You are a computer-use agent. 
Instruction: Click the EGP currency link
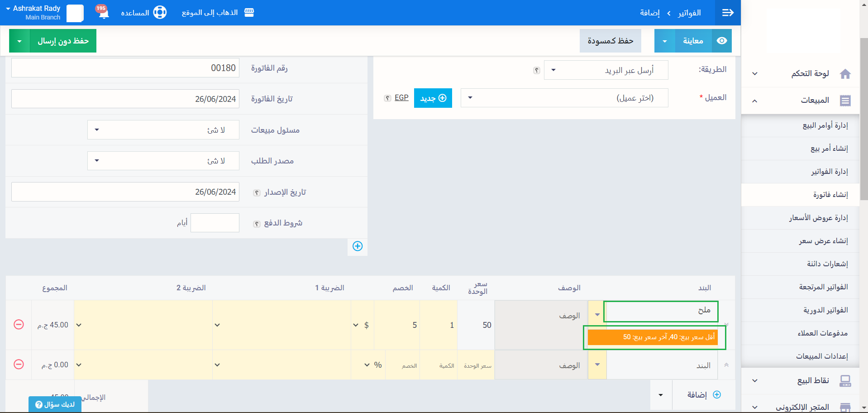click(401, 98)
